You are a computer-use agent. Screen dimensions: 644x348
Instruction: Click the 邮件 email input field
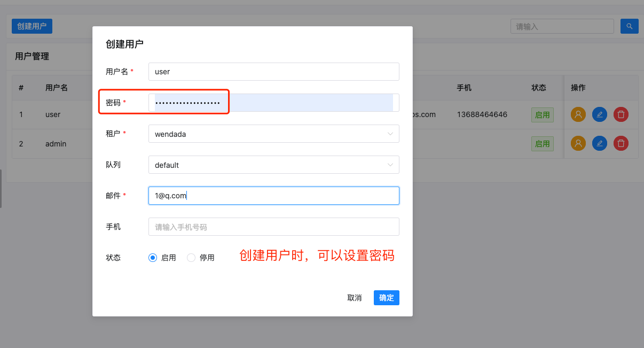pos(273,195)
